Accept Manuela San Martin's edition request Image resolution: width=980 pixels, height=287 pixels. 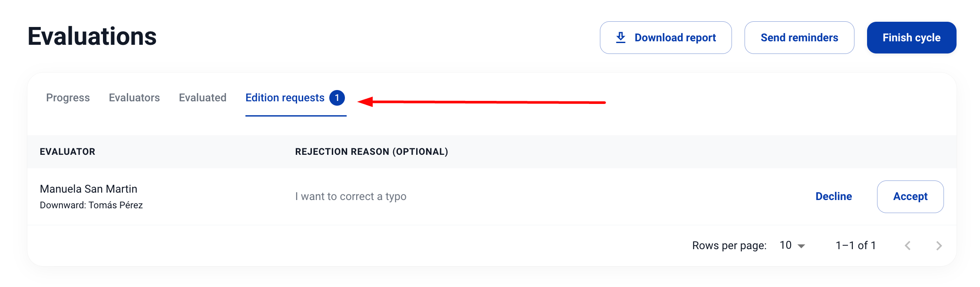pyautogui.click(x=910, y=197)
